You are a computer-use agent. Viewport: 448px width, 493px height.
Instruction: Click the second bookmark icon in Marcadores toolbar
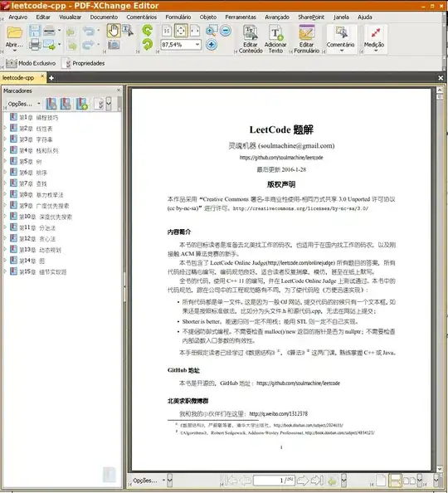coord(66,104)
